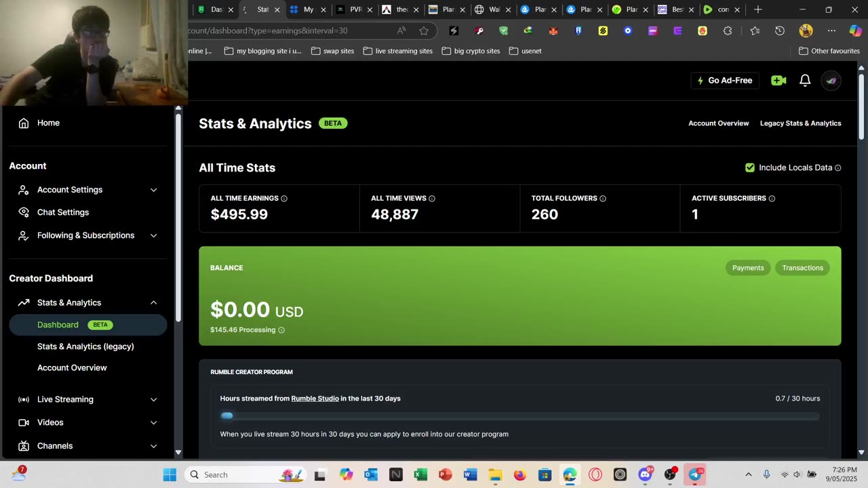Favourite this page with the star icon
Viewport: 868px width, 488px height.
pyautogui.click(x=424, y=30)
